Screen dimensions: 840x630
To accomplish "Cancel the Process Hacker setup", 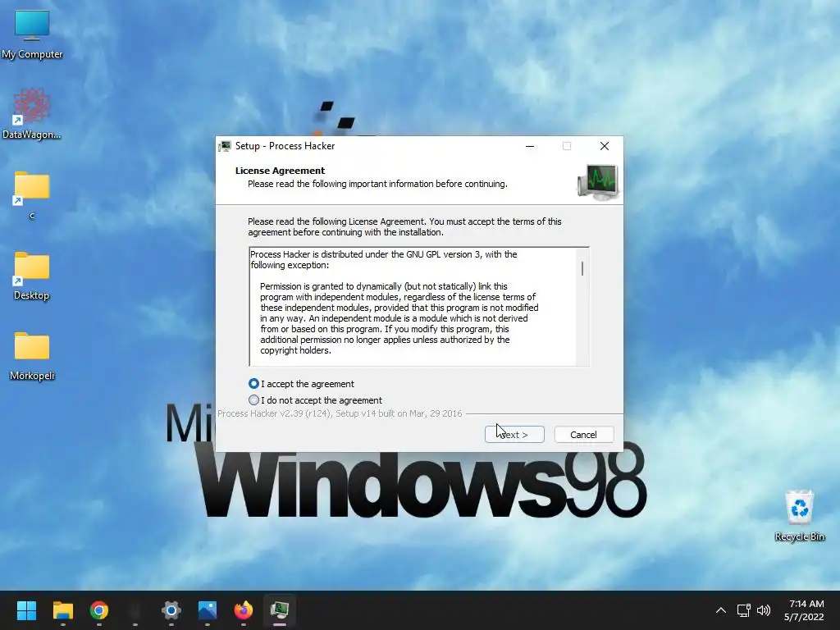I will click(x=583, y=435).
